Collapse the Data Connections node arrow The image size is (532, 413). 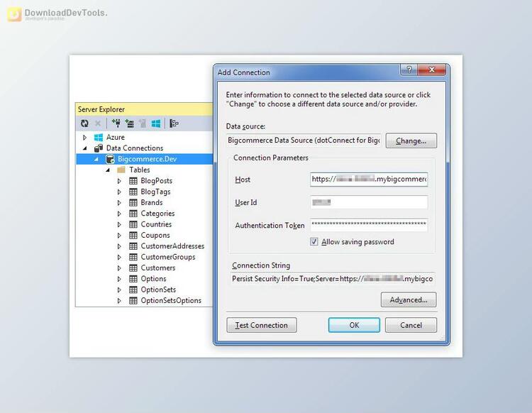pos(85,148)
